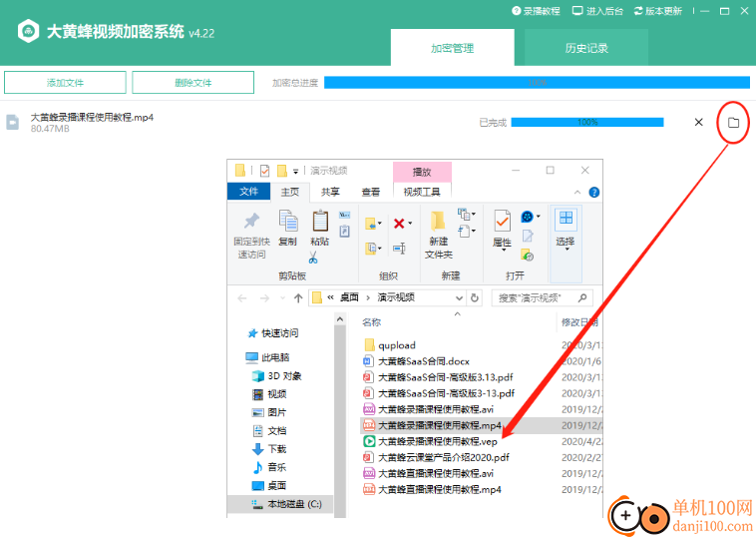756x537 pixels.
Task: Select 本地磁盘 (C:) in navigation pane
Action: 286,504
